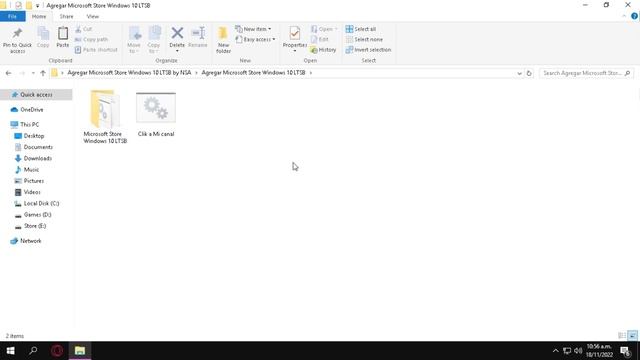Viewport: 640px width, 360px height.
Task: Expand Delete options arrow
Action: tap(177, 51)
